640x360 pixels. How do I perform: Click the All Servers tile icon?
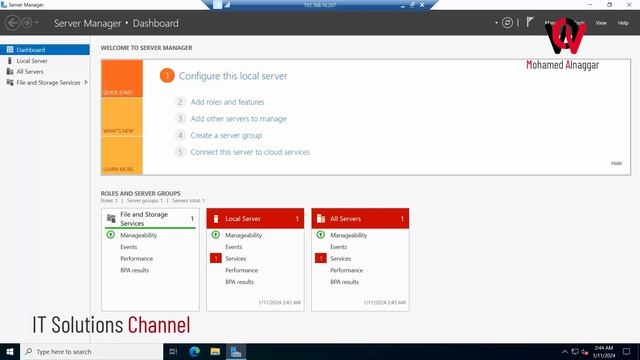point(321,219)
